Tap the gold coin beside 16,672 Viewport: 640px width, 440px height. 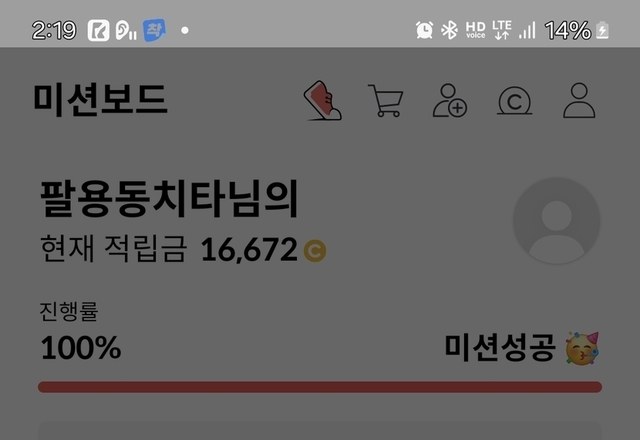(x=315, y=250)
